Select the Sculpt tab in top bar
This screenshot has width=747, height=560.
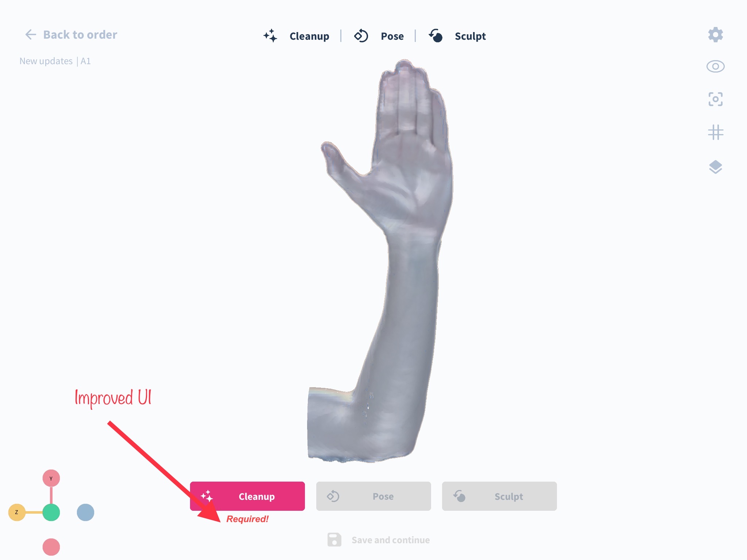click(470, 36)
